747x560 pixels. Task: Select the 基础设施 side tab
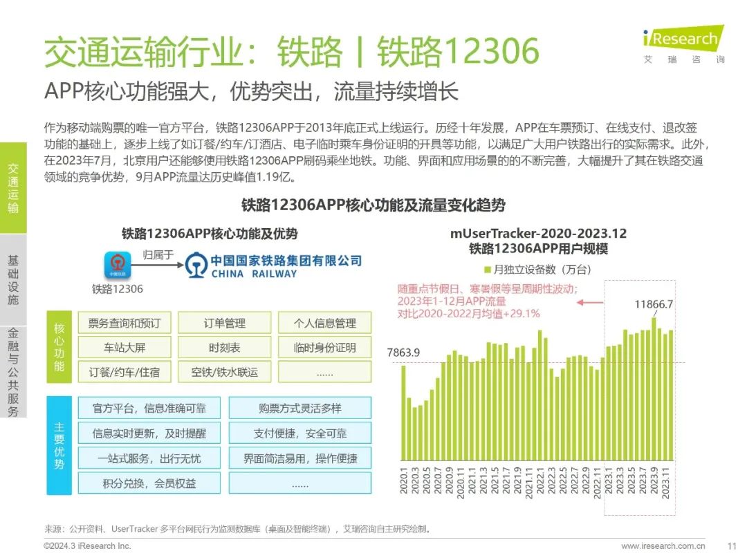click(x=13, y=279)
